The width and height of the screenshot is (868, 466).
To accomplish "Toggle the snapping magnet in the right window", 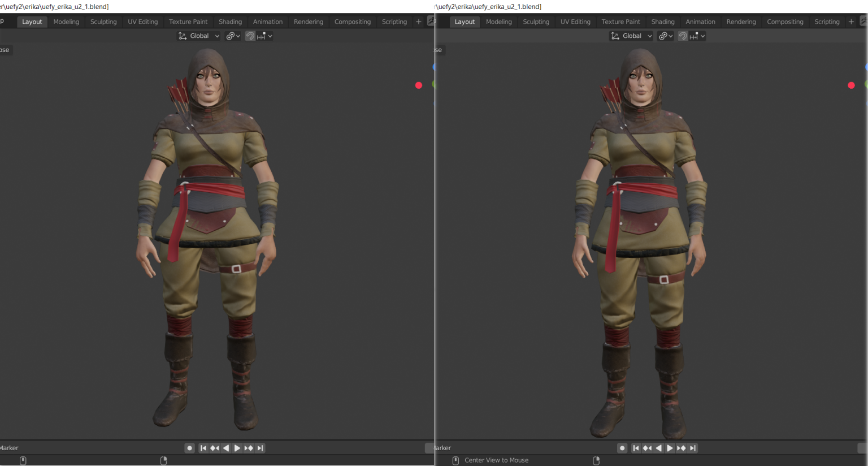I will point(683,36).
